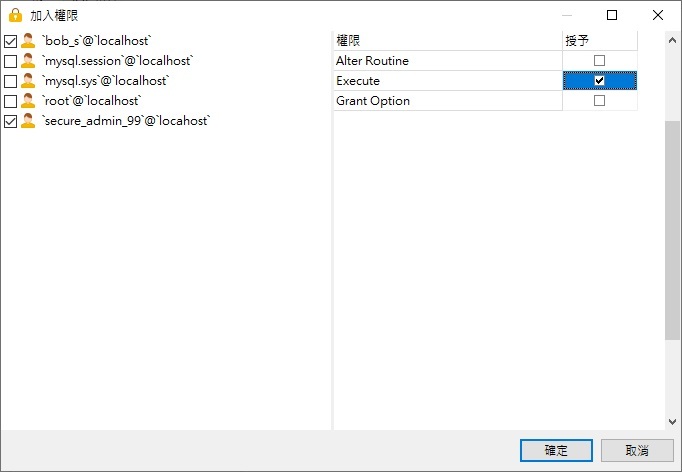Click the user icon beside bob_s@localhost
The height and width of the screenshot is (472, 682).
click(x=28, y=41)
